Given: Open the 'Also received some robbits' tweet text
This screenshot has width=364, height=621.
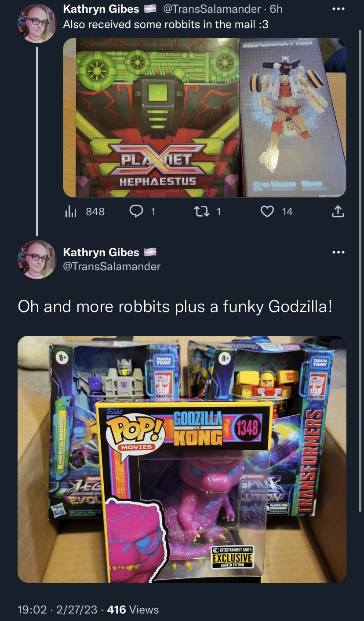Looking at the screenshot, I should tap(166, 25).
